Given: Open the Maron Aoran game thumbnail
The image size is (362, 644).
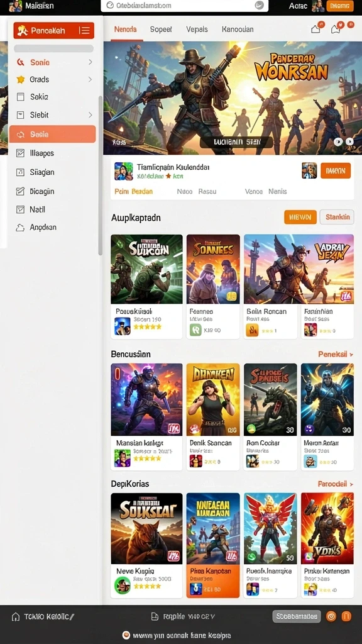Looking at the screenshot, I should pyautogui.click(x=327, y=399).
